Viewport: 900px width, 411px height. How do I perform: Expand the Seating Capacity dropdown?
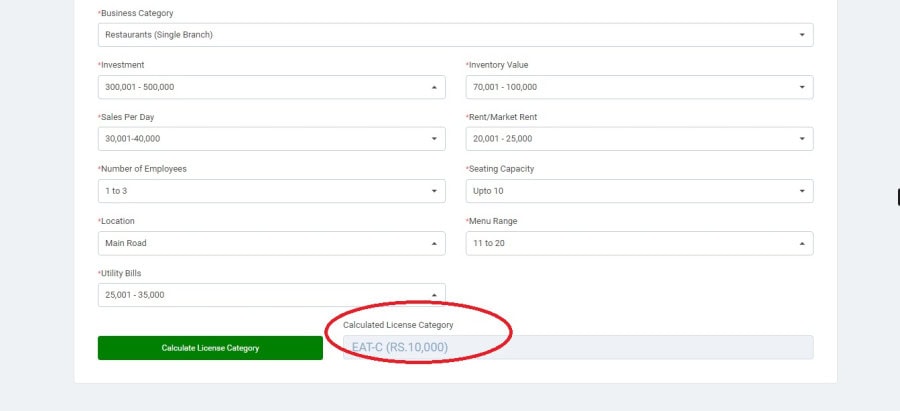coord(638,191)
